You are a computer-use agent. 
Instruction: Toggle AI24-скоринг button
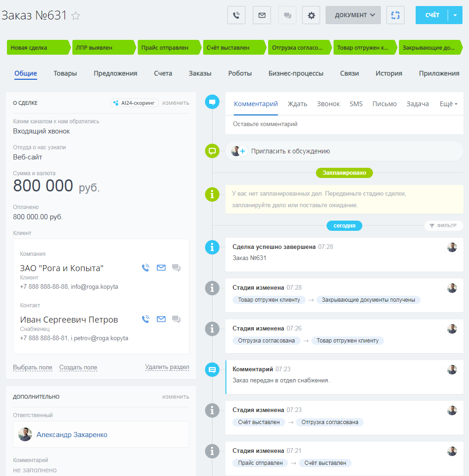coord(135,103)
